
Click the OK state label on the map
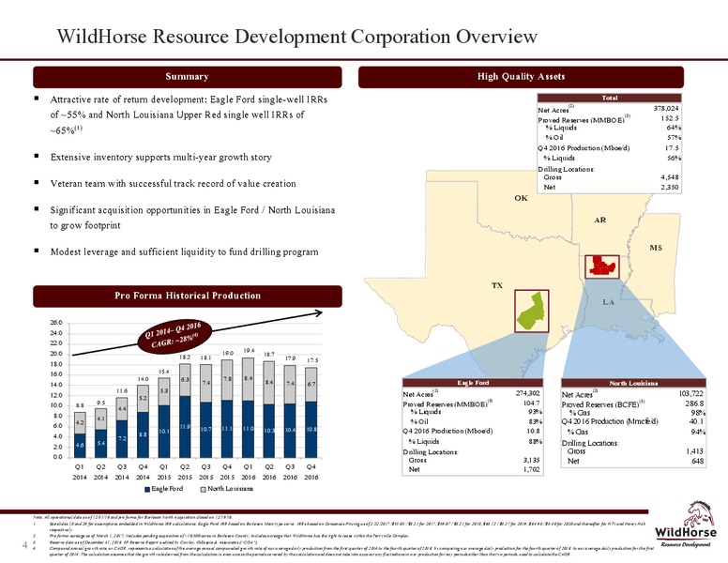pyautogui.click(x=521, y=198)
